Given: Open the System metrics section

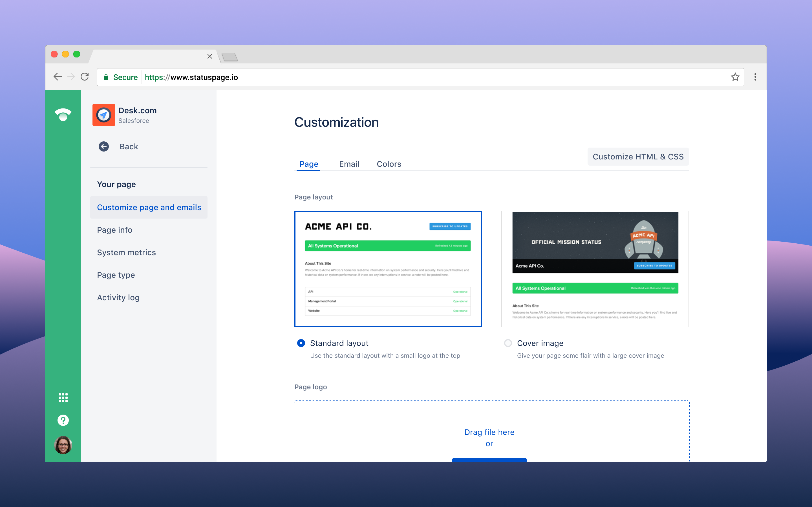Looking at the screenshot, I should 126,252.
